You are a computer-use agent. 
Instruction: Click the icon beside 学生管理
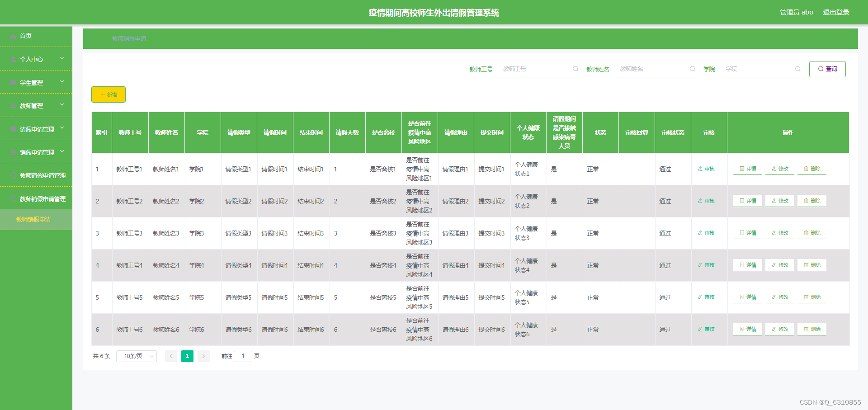13,83
